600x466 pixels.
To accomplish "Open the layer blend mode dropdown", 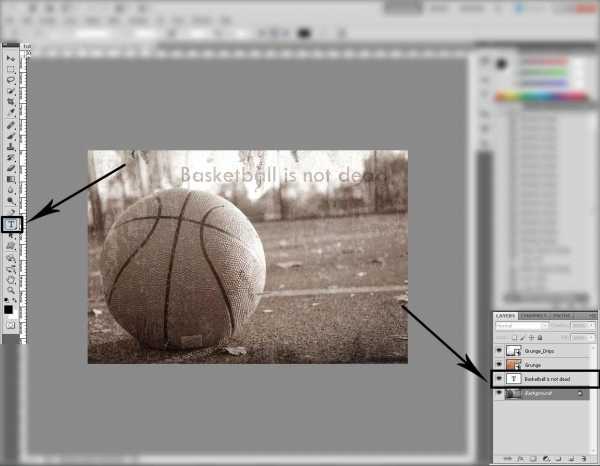I will [522, 326].
